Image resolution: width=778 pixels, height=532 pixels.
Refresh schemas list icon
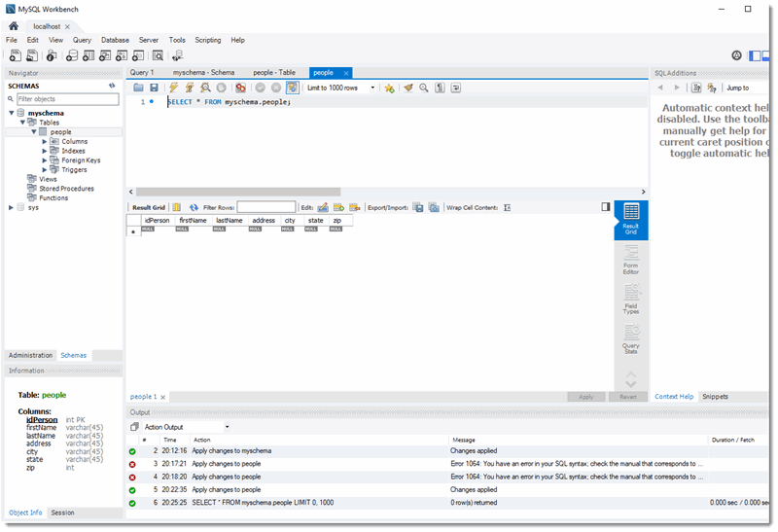(112, 86)
